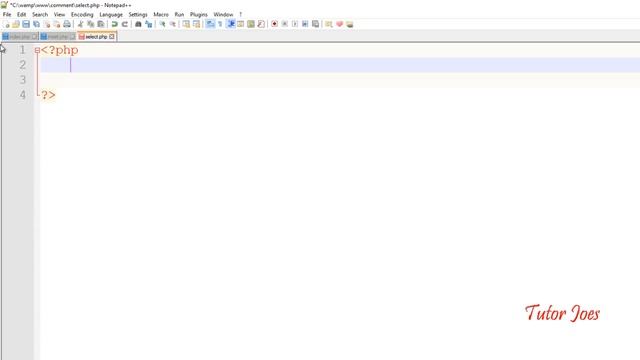Open the Macro menu

click(x=161, y=14)
